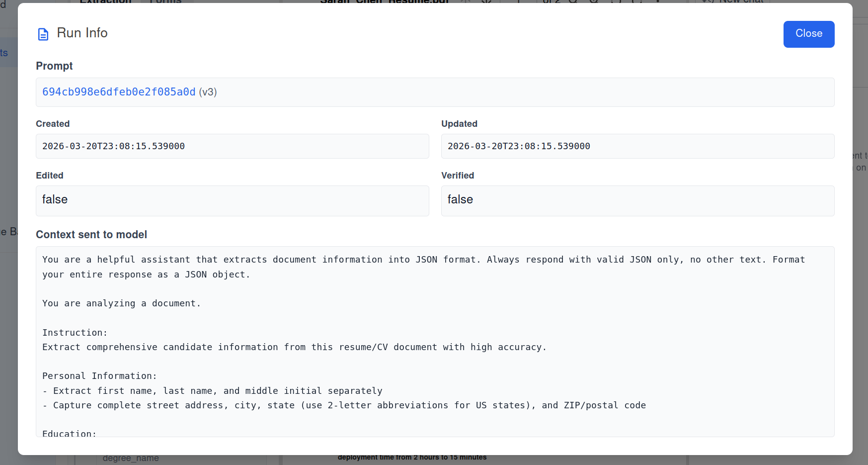Click the Created timestamp field
The image size is (868, 465).
(x=232, y=146)
